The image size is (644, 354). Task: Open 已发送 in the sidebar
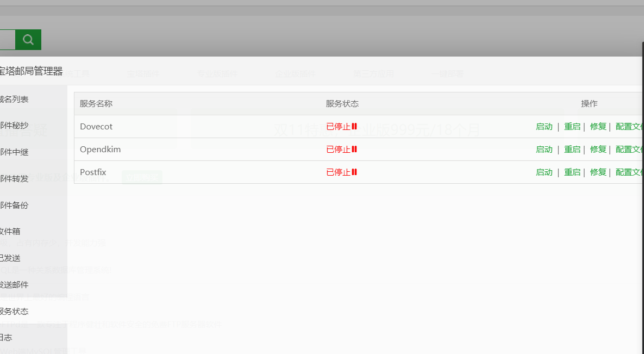click(x=10, y=258)
